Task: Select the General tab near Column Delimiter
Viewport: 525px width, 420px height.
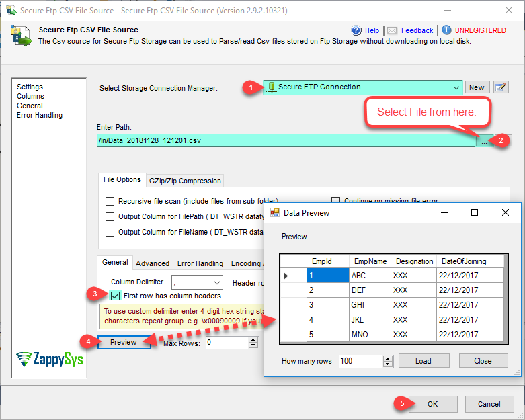Action: (115, 262)
